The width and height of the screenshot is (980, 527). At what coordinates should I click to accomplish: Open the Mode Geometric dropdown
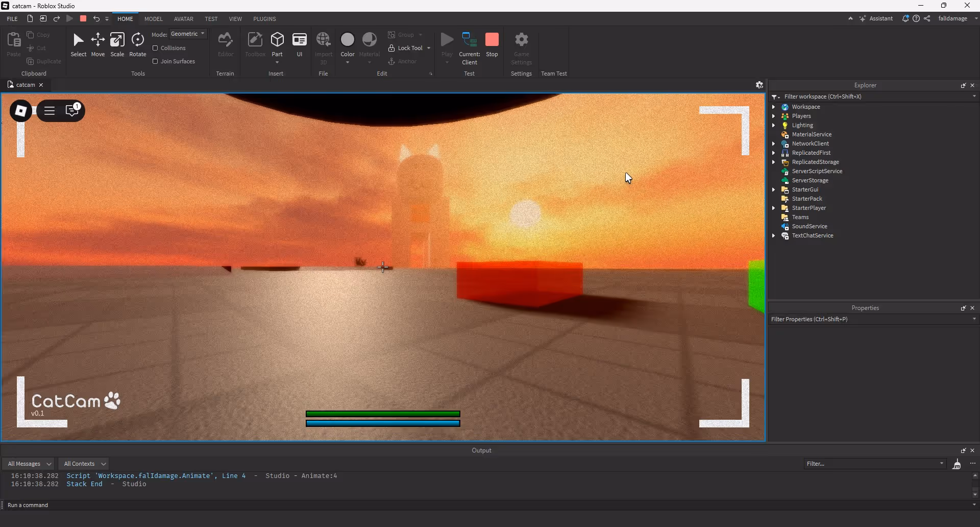point(188,34)
